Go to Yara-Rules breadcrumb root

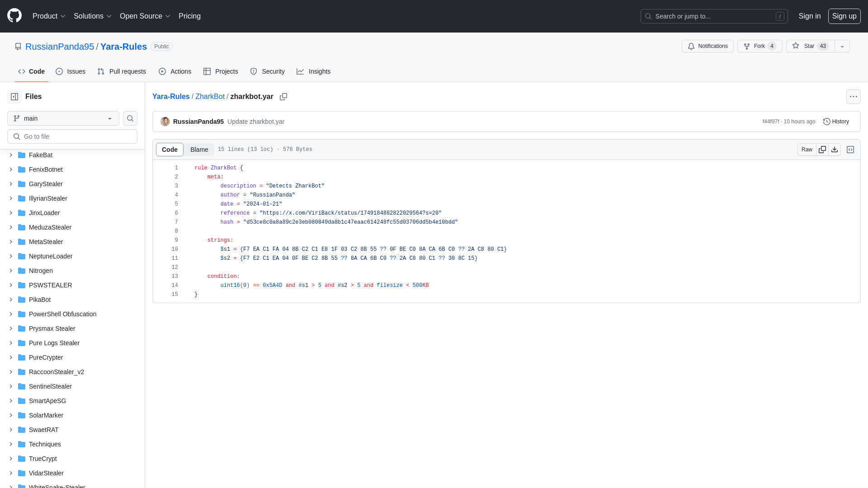(x=171, y=97)
